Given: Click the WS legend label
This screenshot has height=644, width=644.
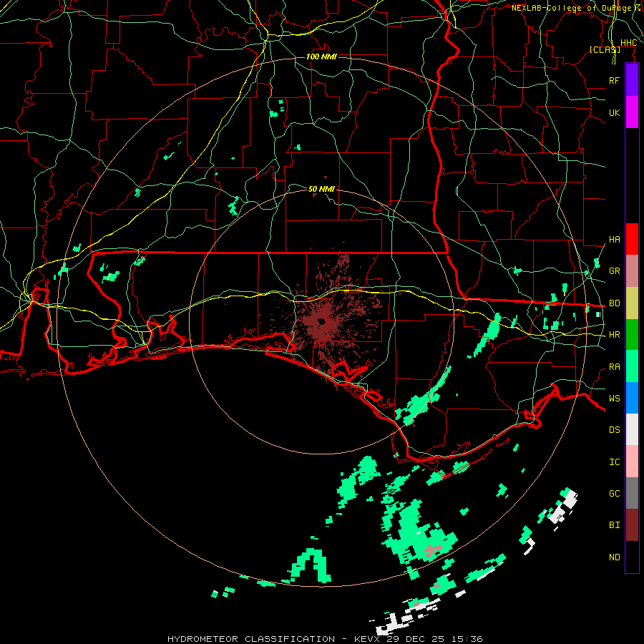Looking at the screenshot, I should (614, 398).
